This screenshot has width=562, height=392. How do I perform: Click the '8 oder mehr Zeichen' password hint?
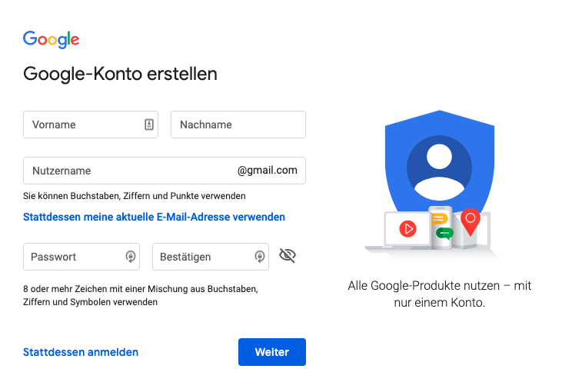coord(141,296)
